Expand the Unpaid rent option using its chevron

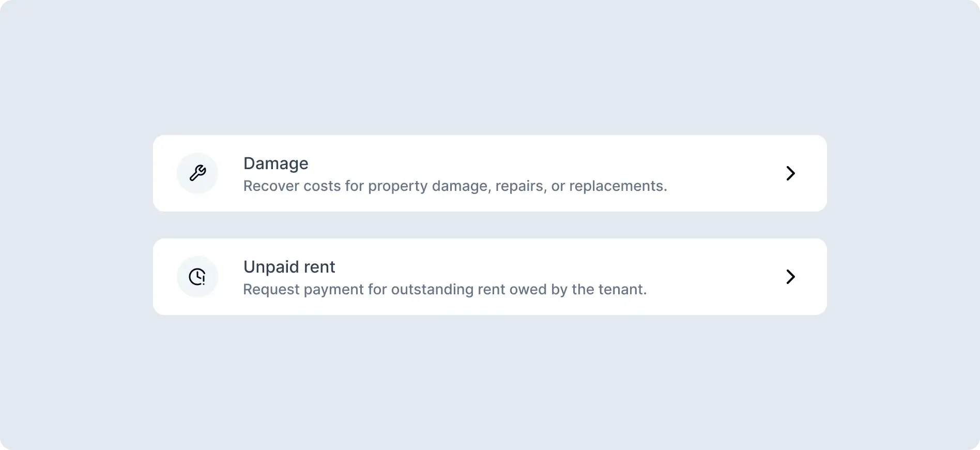(790, 277)
